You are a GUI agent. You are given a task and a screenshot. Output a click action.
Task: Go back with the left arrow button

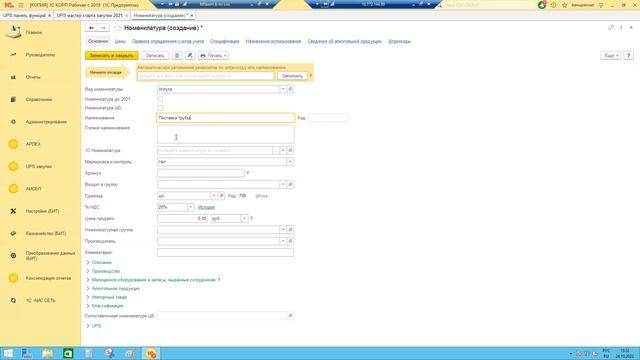pyautogui.click(x=91, y=28)
